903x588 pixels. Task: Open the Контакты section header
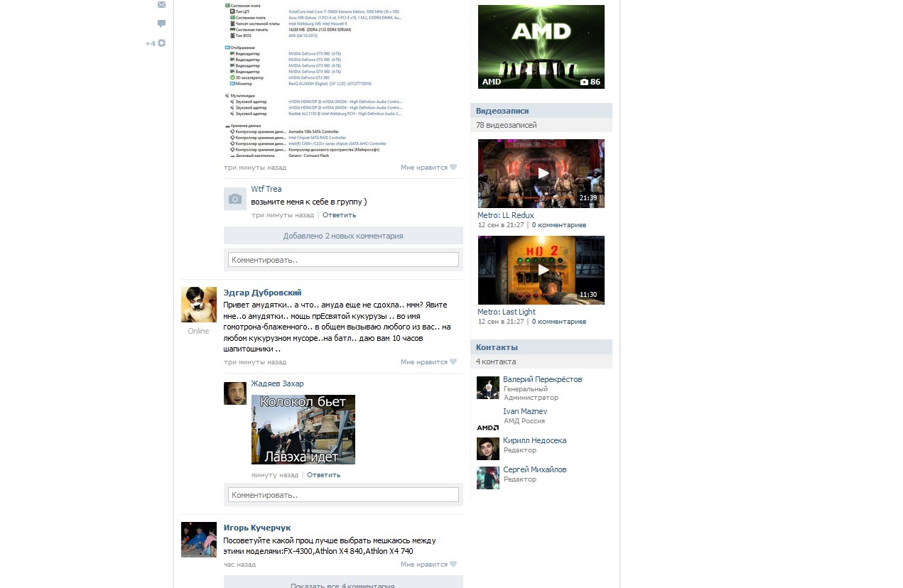[x=497, y=347]
